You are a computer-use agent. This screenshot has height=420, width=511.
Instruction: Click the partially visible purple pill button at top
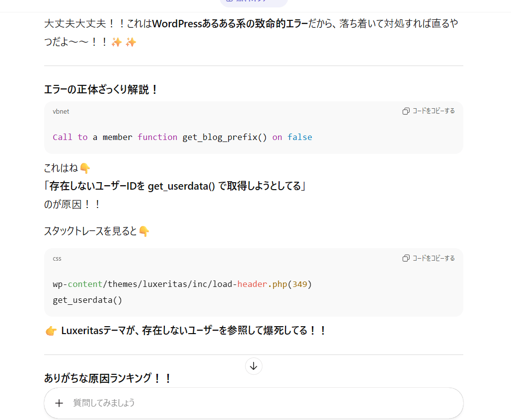click(x=254, y=2)
